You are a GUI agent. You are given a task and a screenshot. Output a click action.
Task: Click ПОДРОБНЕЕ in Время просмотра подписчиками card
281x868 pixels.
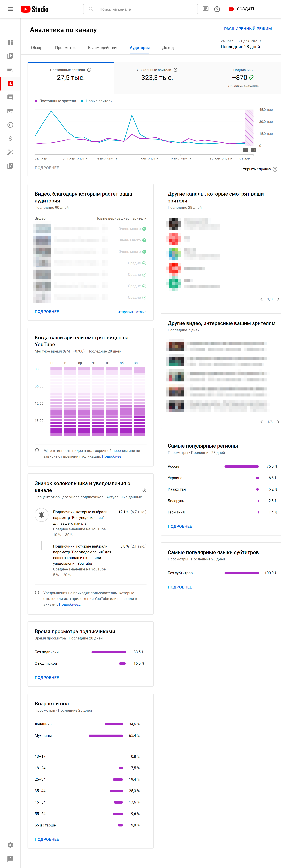tap(47, 678)
